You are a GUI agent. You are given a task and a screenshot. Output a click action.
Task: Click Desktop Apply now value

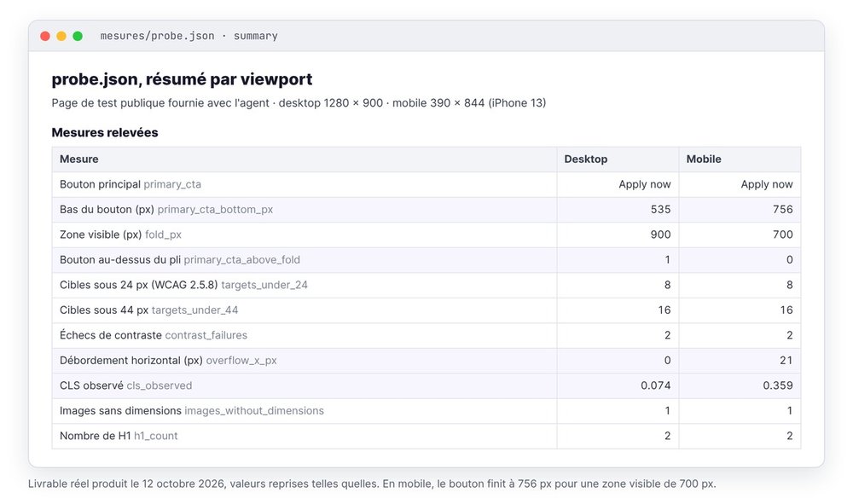coord(645,184)
